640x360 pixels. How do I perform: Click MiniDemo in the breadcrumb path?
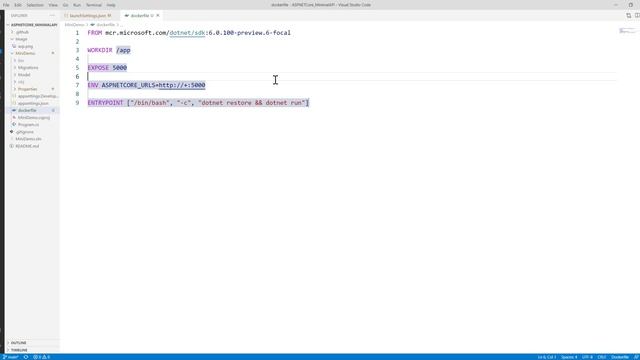[x=74, y=25]
